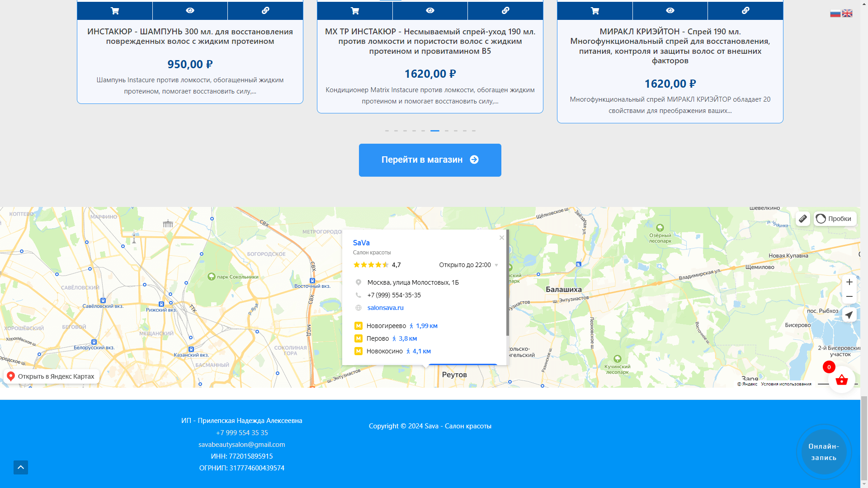Open link icon for ИНСТАКЮР шампунь
This screenshot has width=868, height=488.
(265, 10)
